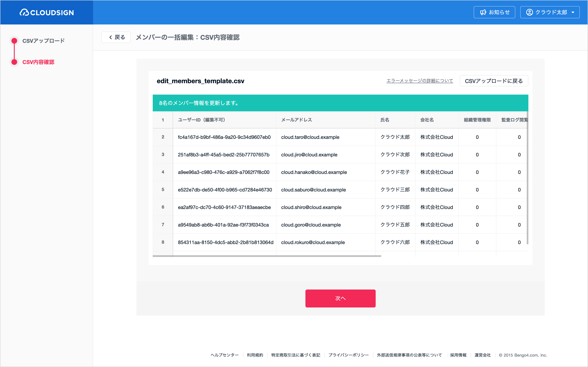Image resolution: width=588 pixels, height=367 pixels.
Task: Open the クラウド太郎 account dropdown arrow
Action: coord(573,12)
